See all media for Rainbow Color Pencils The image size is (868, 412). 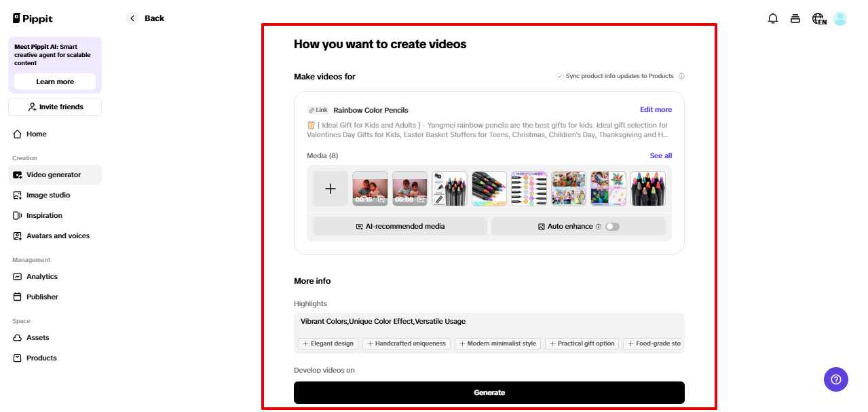660,155
